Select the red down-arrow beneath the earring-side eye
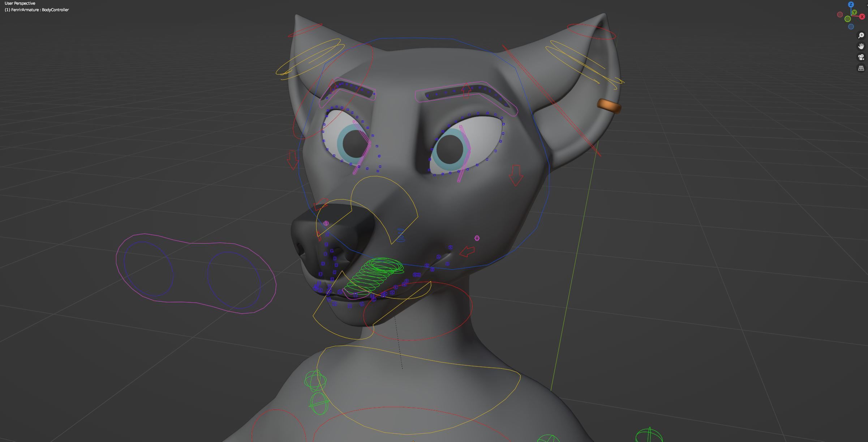This screenshot has height=442, width=868. tap(516, 176)
